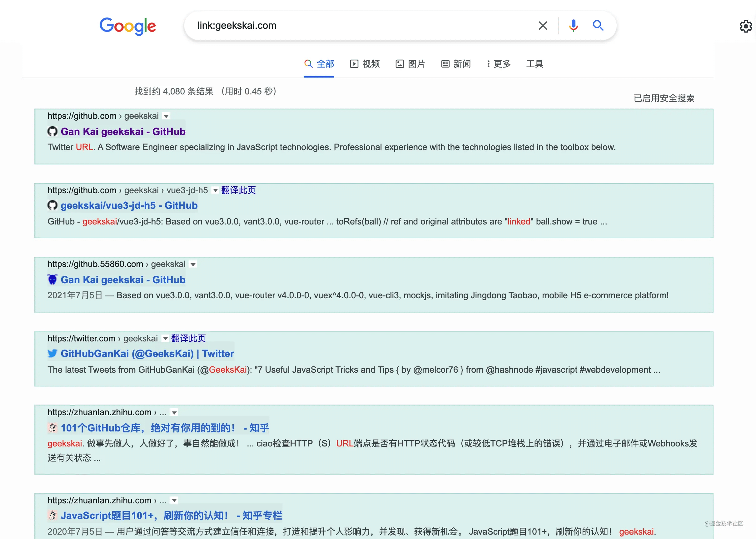Open GitHubGanKai (@GeeksKai) | Twitter link
This screenshot has height=539, width=756.
click(147, 354)
